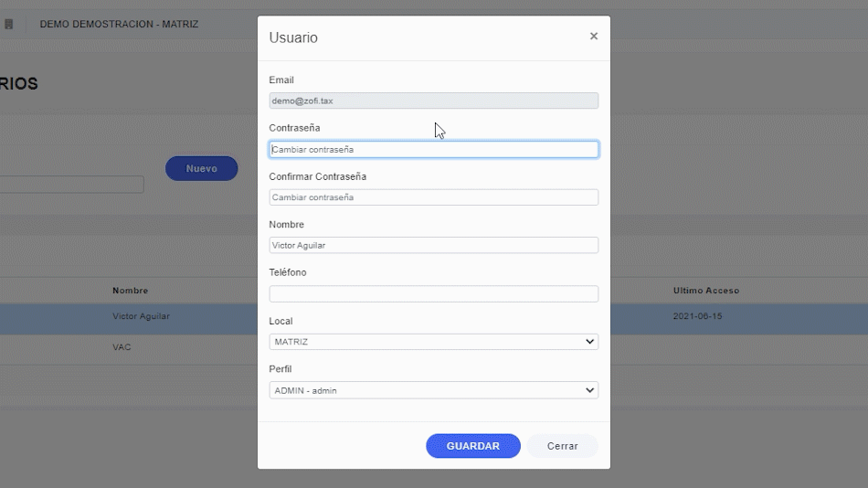Click the Email field showing demo@zofi.tax
The height and width of the screenshot is (488, 868).
433,101
